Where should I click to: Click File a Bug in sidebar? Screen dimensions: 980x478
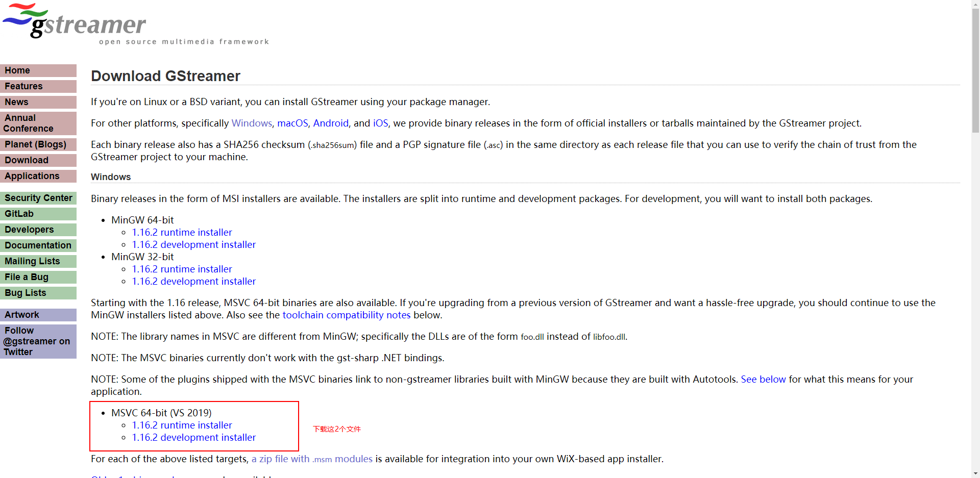(38, 277)
